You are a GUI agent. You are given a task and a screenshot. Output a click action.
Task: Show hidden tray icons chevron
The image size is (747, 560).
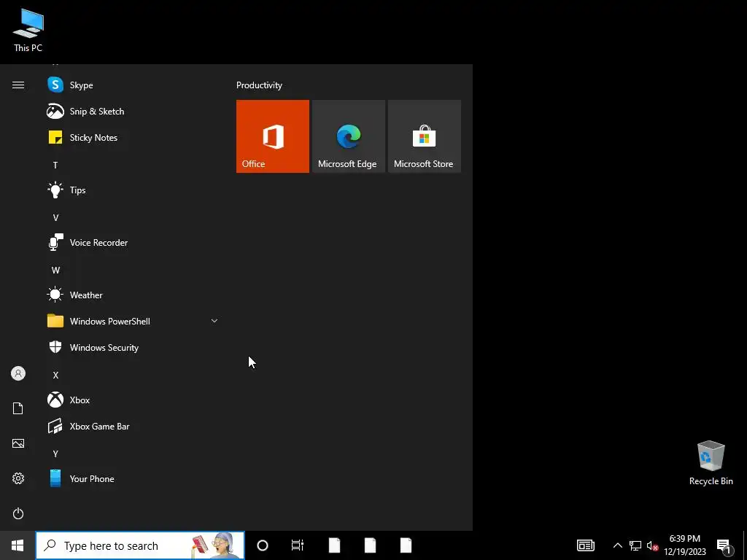pos(617,545)
